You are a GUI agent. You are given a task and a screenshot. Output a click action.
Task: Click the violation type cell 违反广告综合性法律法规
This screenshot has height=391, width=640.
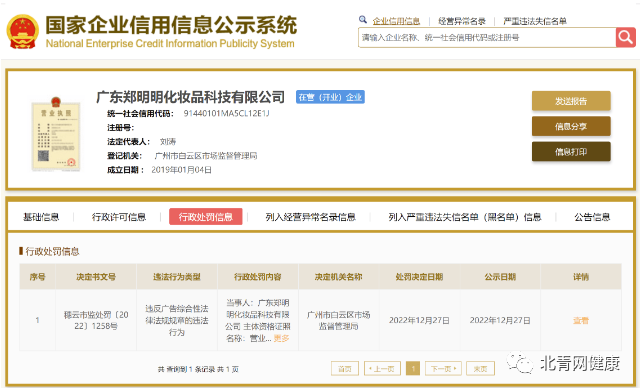pyautogui.click(x=177, y=320)
